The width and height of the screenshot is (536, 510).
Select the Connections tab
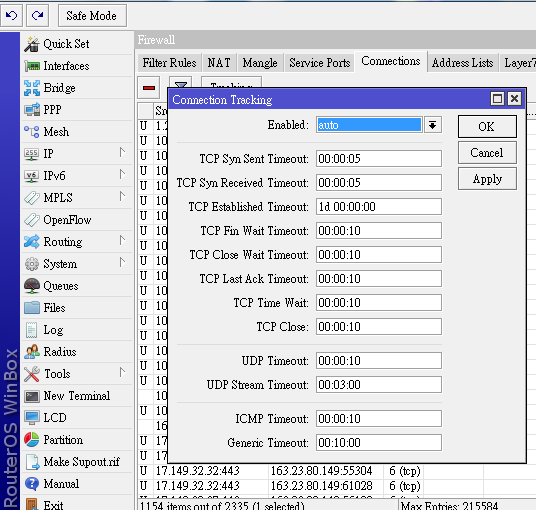coord(391,62)
